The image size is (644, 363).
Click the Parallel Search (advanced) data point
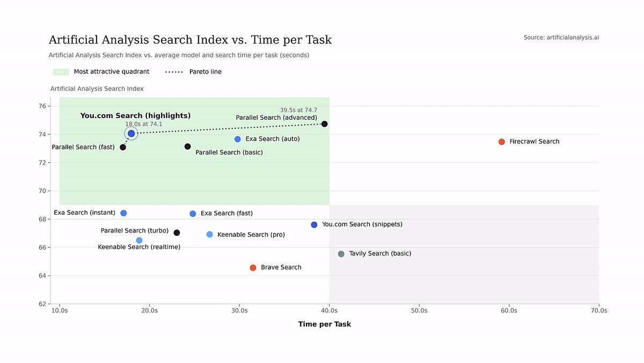325,124
